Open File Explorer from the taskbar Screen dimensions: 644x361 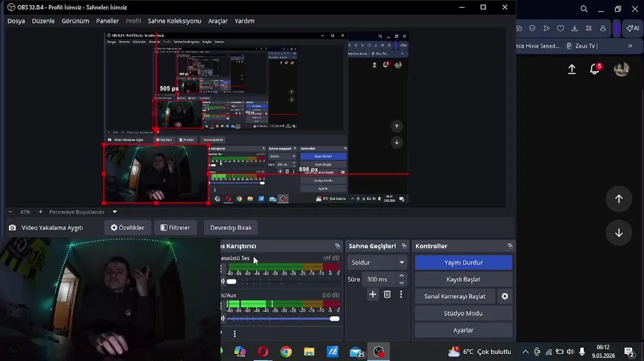(309, 352)
